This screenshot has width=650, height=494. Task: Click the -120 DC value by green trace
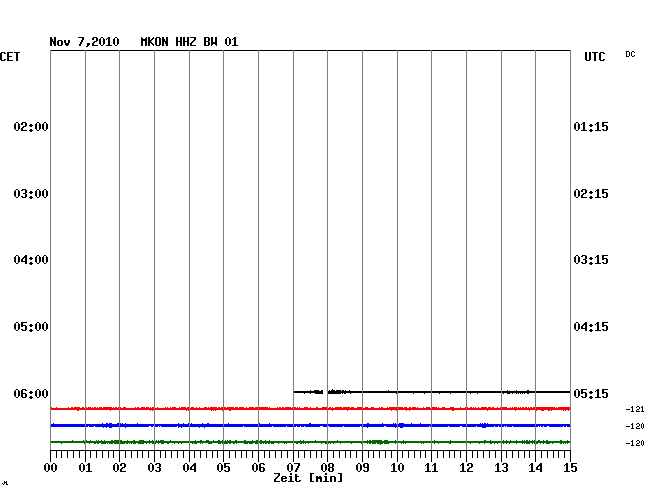(635, 443)
